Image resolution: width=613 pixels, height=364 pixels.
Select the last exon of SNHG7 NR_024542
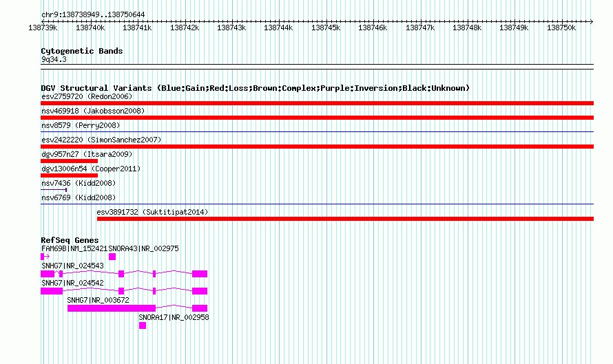pos(200,291)
